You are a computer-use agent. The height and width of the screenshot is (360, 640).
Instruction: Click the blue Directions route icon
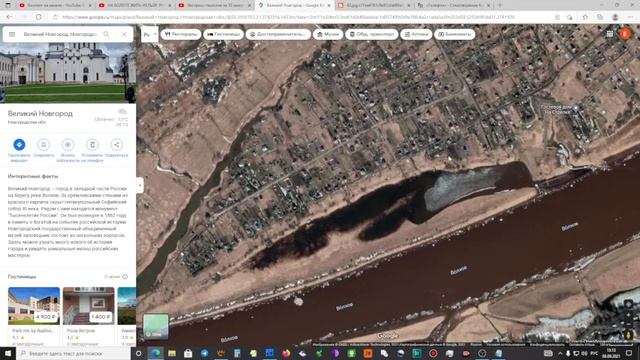19,144
